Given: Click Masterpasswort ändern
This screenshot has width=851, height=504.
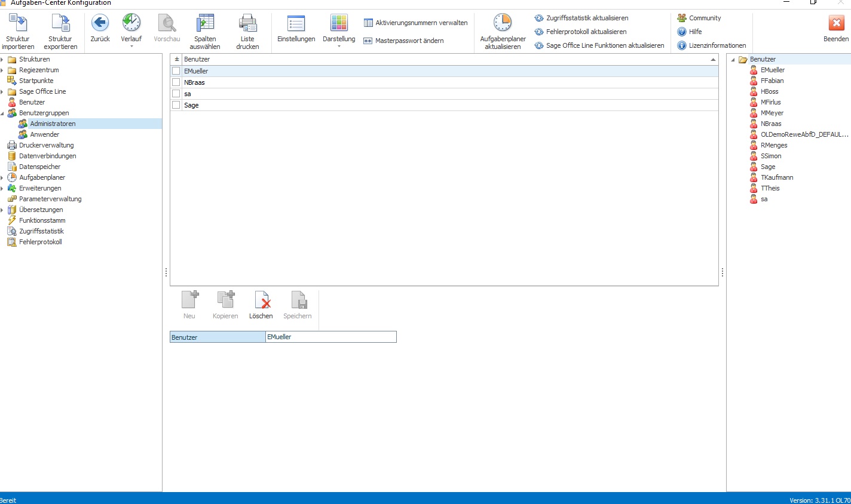Looking at the screenshot, I should pos(403,41).
